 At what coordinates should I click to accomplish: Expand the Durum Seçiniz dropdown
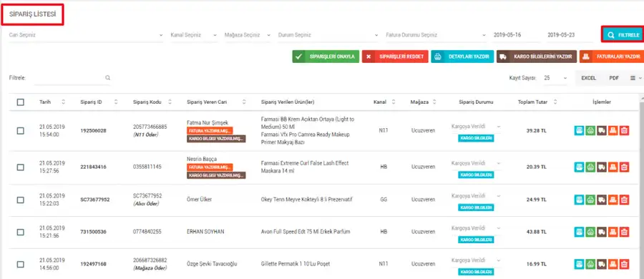click(x=328, y=35)
